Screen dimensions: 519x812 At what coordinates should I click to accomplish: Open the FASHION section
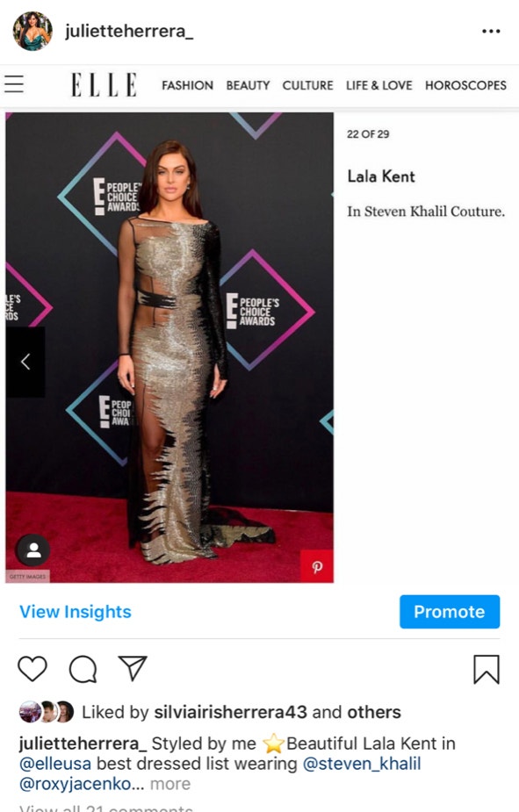point(187,85)
